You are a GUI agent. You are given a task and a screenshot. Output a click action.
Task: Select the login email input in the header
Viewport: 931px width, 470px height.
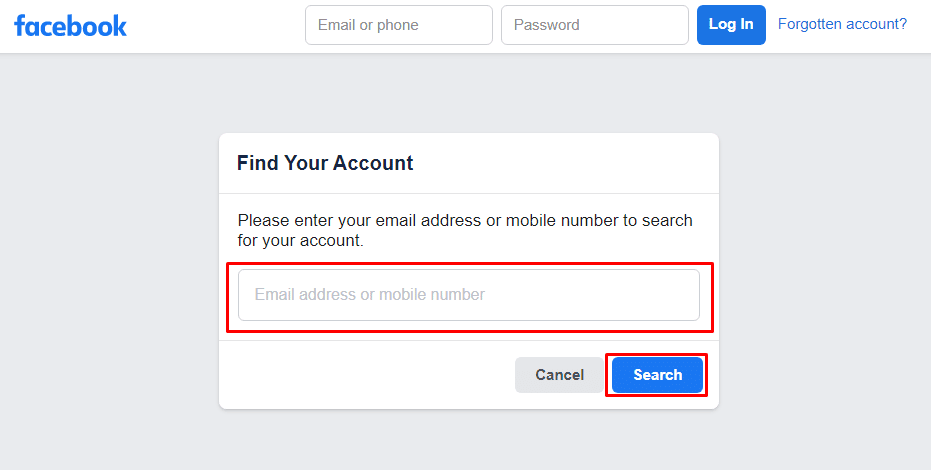tap(398, 25)
